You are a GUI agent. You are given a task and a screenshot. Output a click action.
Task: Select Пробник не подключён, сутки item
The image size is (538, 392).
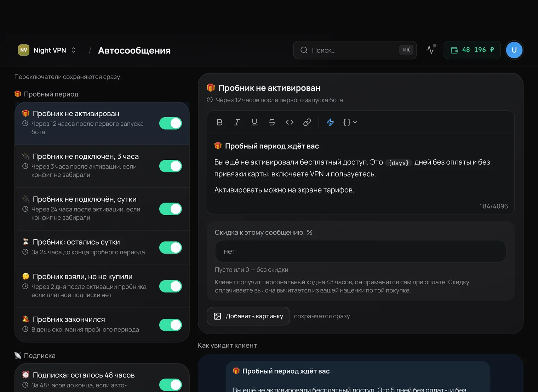pos(102,209)
